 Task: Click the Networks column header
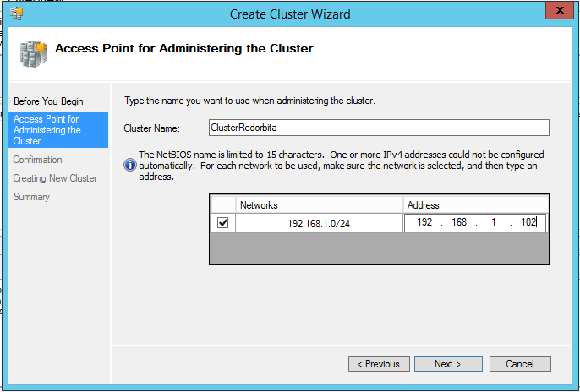click(319, 204)
